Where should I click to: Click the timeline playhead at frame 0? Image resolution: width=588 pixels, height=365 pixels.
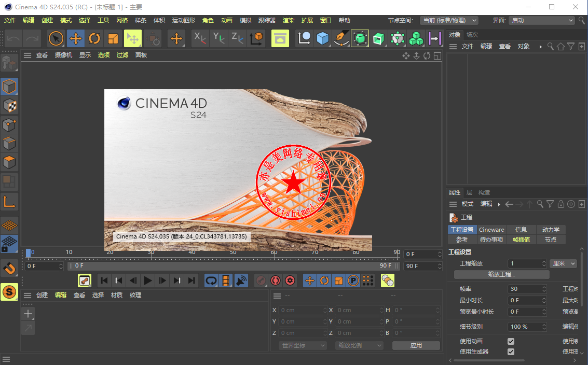[x=28, y=253]
